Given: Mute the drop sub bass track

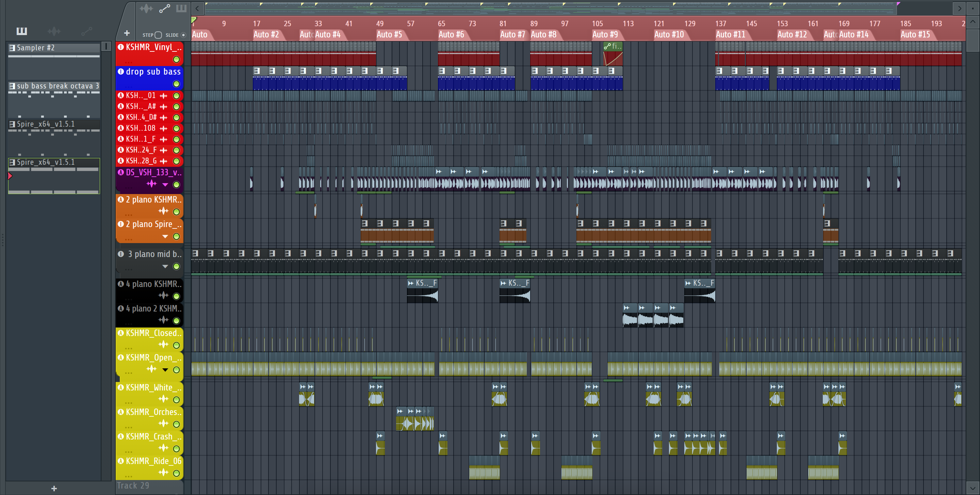Looking at the screenshot, I should (177, 84).
